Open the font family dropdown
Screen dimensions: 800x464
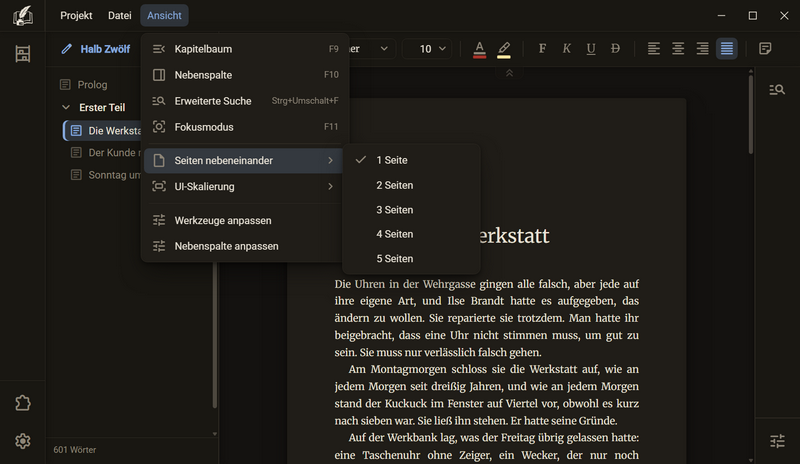[371, 49]
